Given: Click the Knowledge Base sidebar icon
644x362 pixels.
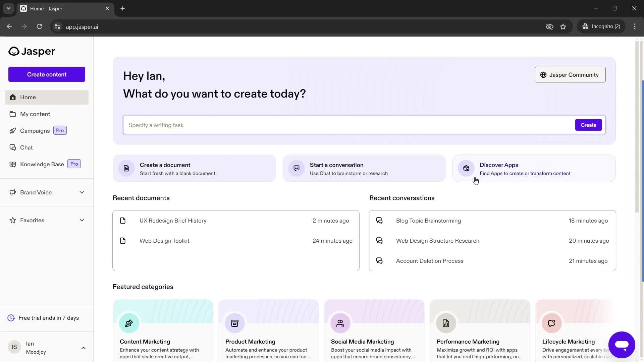Looking at the screenshot, I should pyautogui.click(x=12, y=164).
